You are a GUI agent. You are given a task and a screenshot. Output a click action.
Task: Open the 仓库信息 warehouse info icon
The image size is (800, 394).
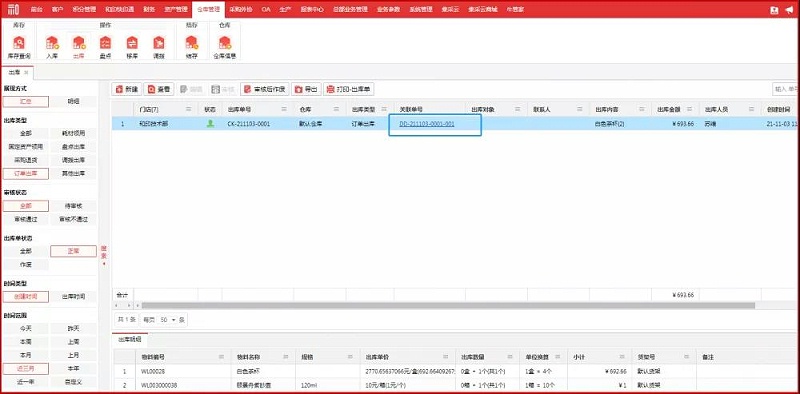224,47
